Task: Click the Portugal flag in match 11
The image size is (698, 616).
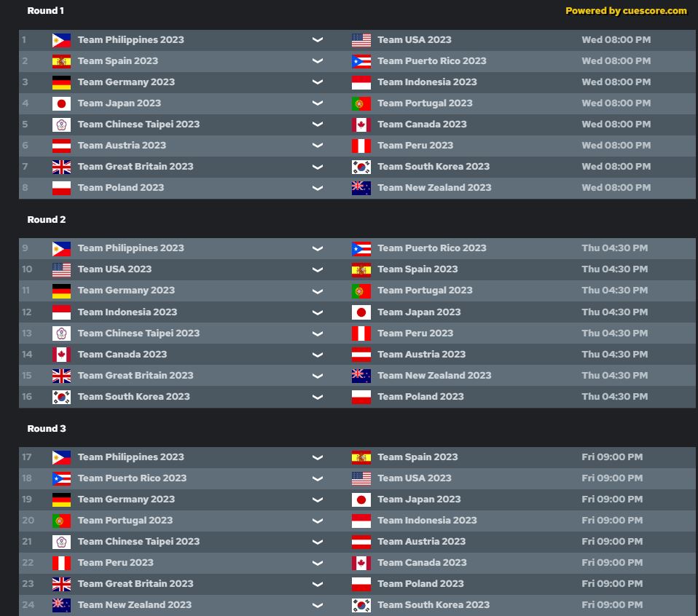Action: 361,291
